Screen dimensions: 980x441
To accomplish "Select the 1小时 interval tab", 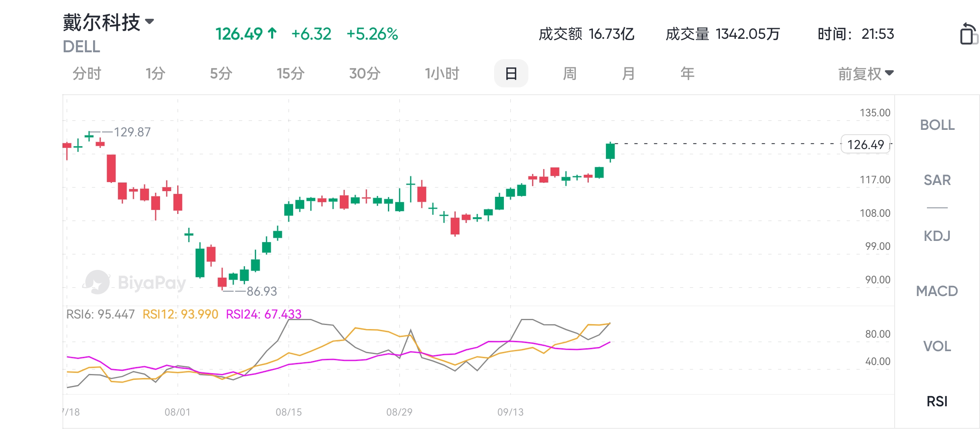I will click(x=442, y=73).
